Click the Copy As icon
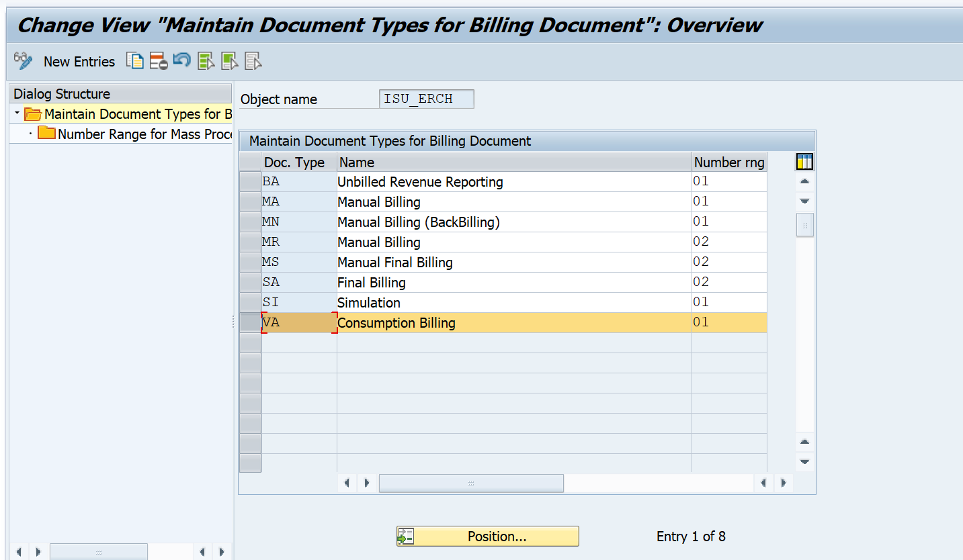 [135, 61]
